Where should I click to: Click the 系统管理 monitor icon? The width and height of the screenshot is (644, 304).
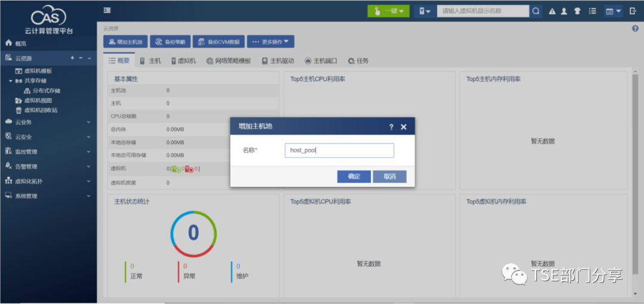point(8,196)
